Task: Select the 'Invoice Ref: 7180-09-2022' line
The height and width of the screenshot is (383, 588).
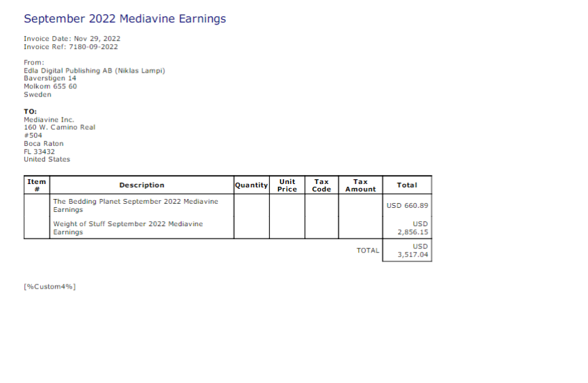Action: coord(71,47)
